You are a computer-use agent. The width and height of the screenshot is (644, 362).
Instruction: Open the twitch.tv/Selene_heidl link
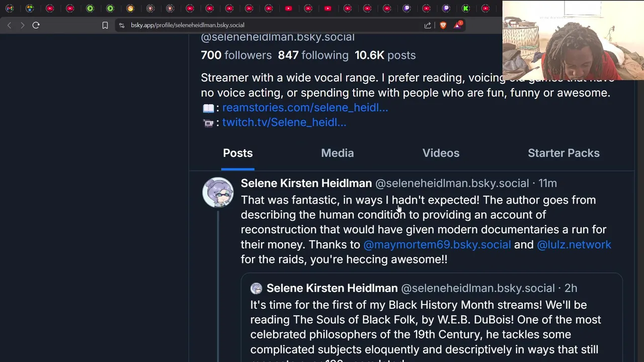click(x=284, y=122)
